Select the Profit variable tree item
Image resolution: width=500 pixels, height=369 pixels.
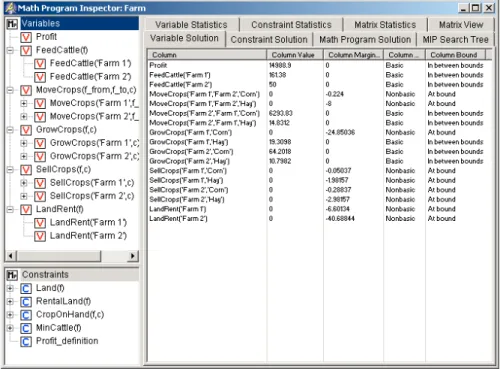(x=46, y=37)
